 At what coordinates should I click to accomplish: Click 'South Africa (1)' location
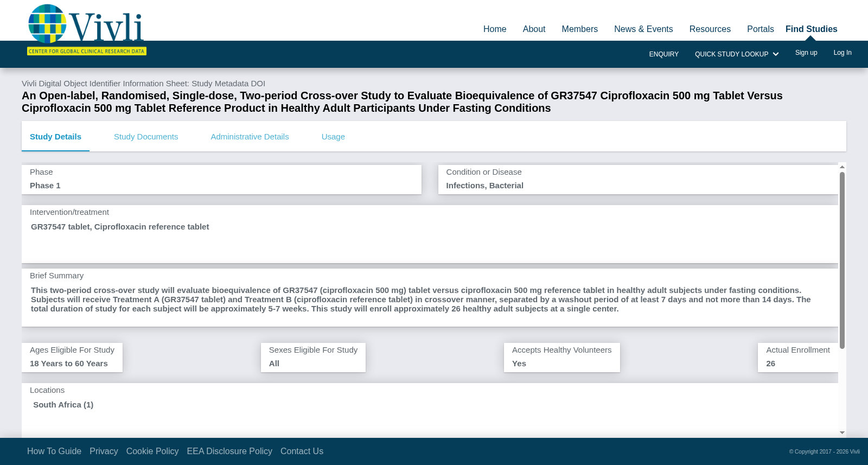(x=63, y=405)
